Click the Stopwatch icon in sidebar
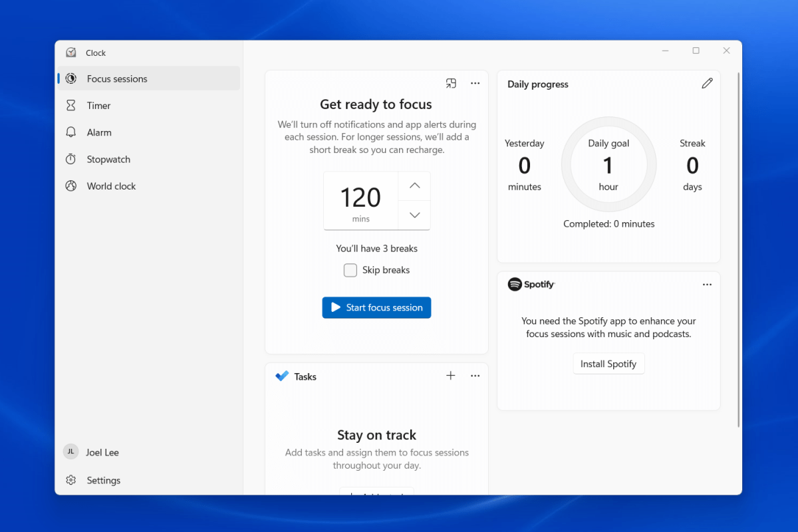 pyautogui.click(x=71, y=159)
